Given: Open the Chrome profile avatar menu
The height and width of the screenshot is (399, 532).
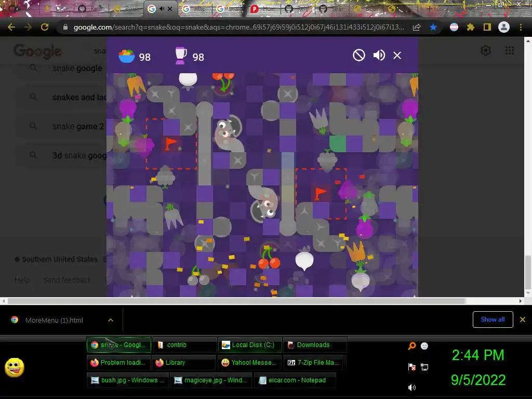Looking at the screenshot, I should (504, 27).
